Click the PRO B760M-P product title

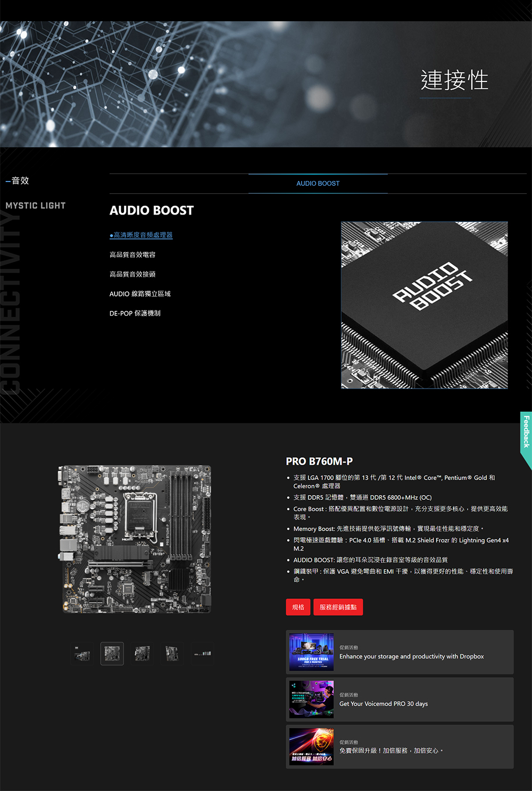(319, 462)
